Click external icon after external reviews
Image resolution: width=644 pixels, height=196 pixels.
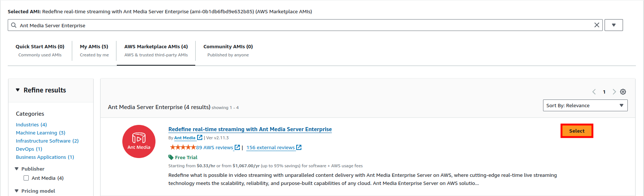tap(299, 147)
